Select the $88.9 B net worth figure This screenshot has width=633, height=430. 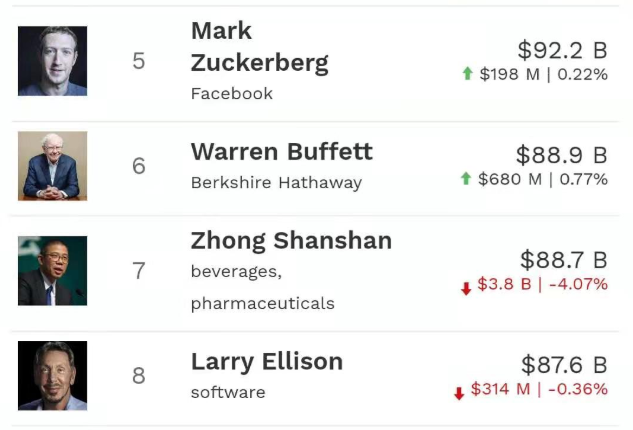pos(561,155)
